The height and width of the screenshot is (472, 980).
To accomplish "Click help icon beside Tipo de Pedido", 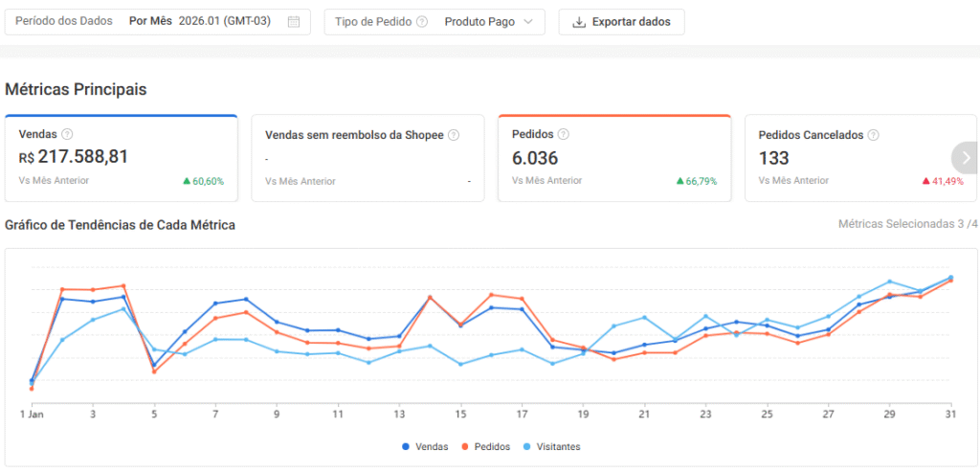I will pyautogui.click(x=422, y=22).
